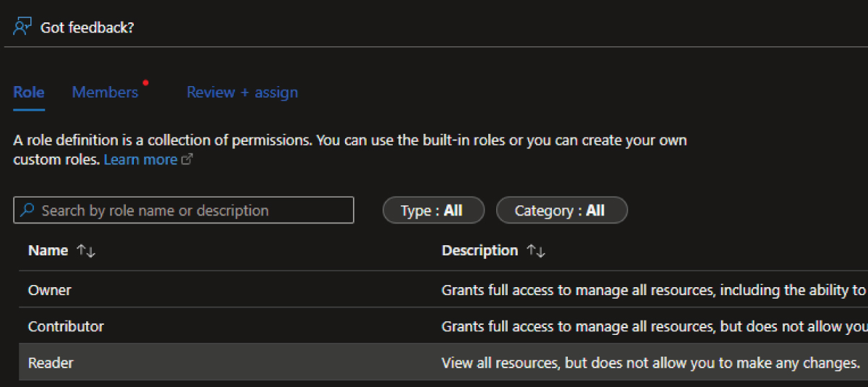The image size is (868, 387).
Task: Focus the role name search field
Action: pos(188,210)
